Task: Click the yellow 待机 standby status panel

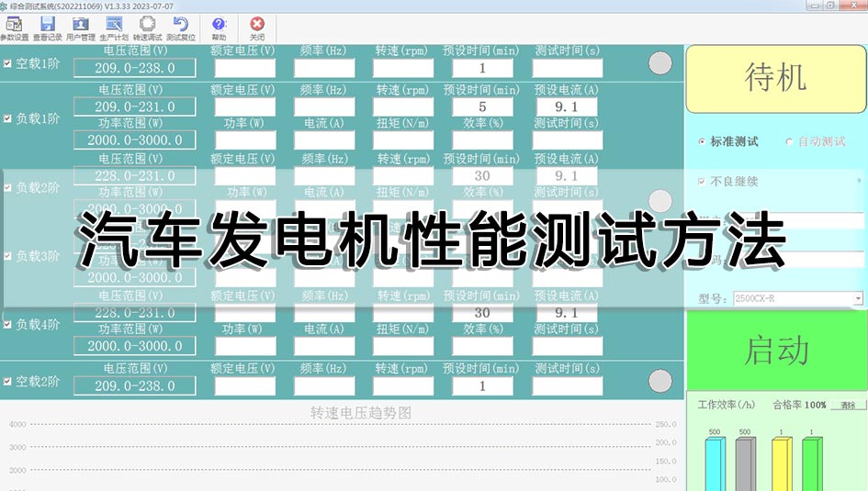Action: (x=775, y=79)
